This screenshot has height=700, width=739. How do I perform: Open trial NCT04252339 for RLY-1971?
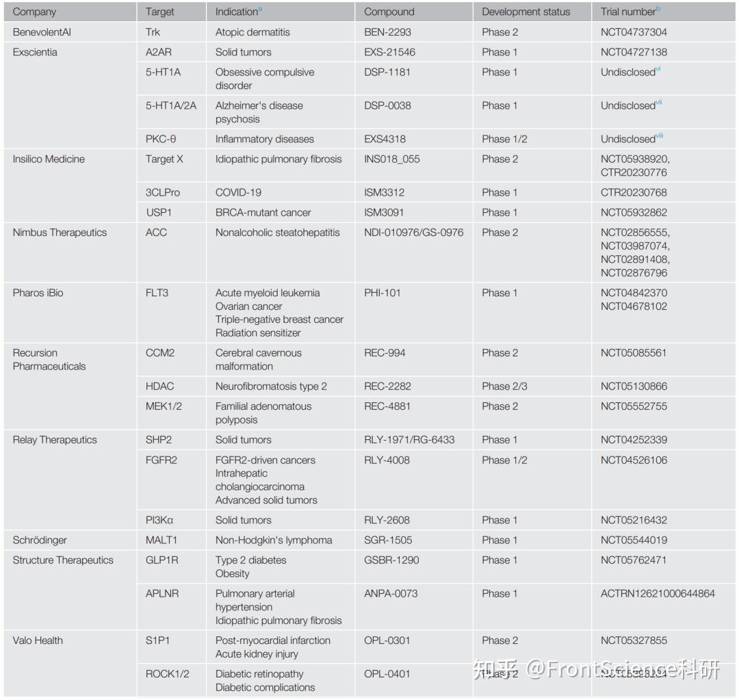tap(634, 440)
